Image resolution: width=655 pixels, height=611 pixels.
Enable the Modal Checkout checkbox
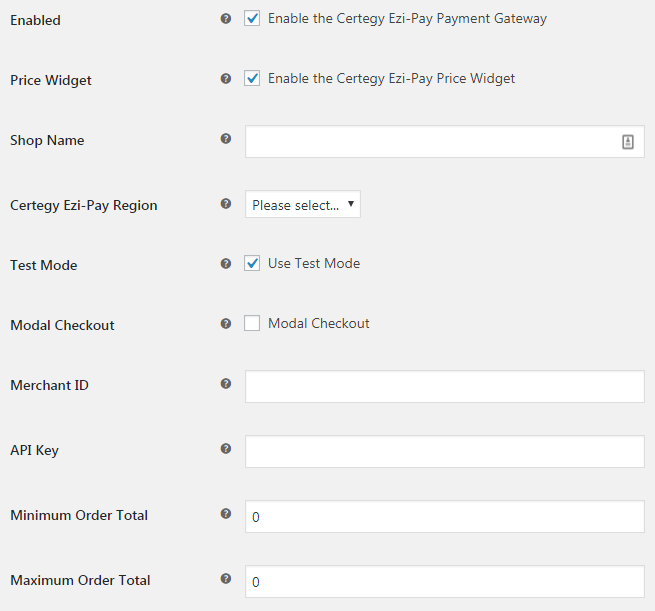click(252, 323)
